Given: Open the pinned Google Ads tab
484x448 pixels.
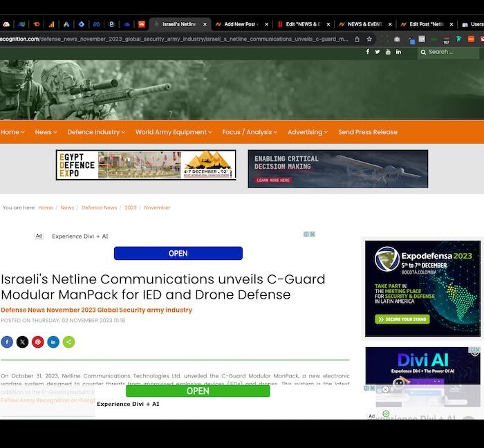Looking at the screenshot, I should coord(66,24).
